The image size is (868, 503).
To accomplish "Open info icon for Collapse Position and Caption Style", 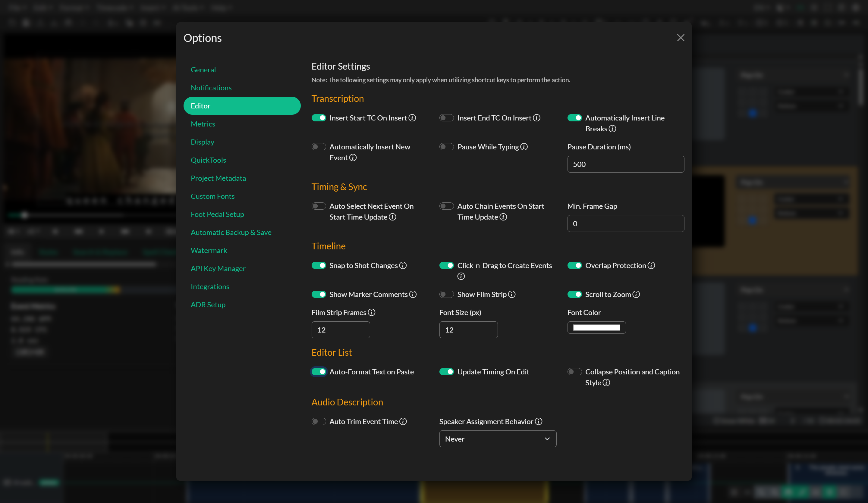I will click(606, 383).
